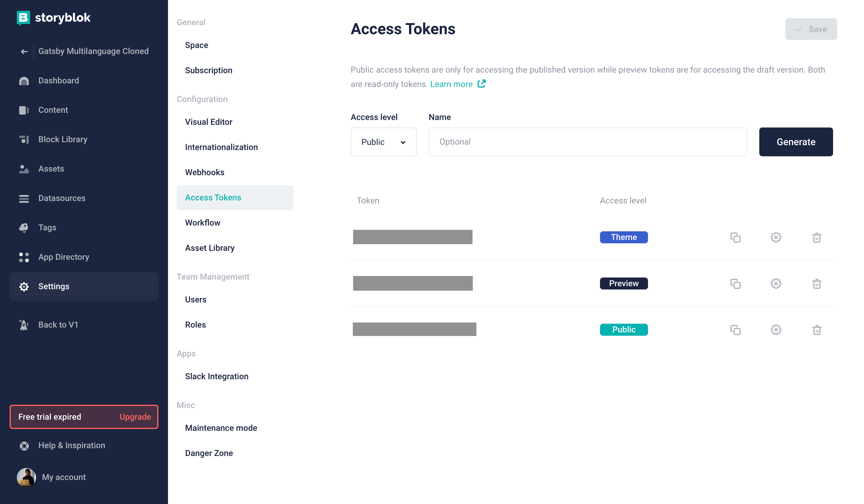The image size is (864, 504).
Task: Delete the Theme token
Action: click(x=817, y=237)
